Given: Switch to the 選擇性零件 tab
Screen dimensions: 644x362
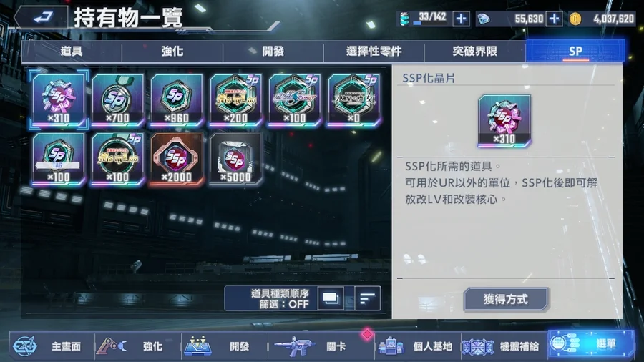Looking at the screenshot, I should (374, 52).
